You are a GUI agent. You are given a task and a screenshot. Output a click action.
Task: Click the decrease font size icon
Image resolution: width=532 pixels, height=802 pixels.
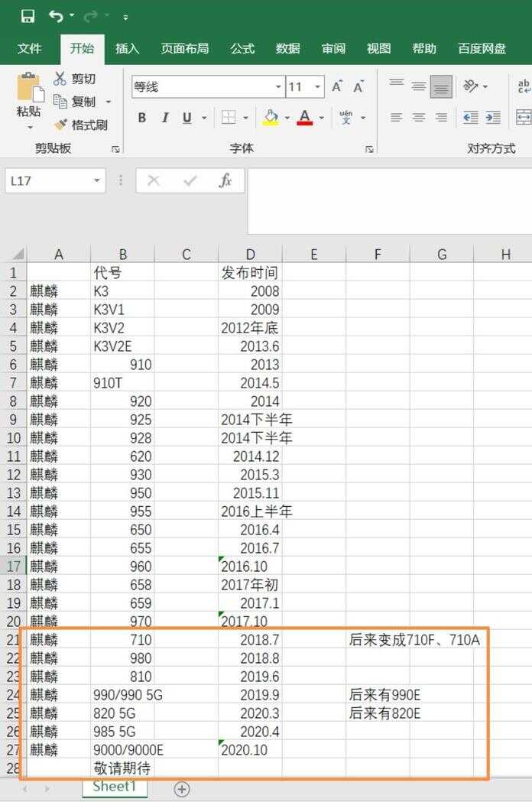[x=358, y=86]
